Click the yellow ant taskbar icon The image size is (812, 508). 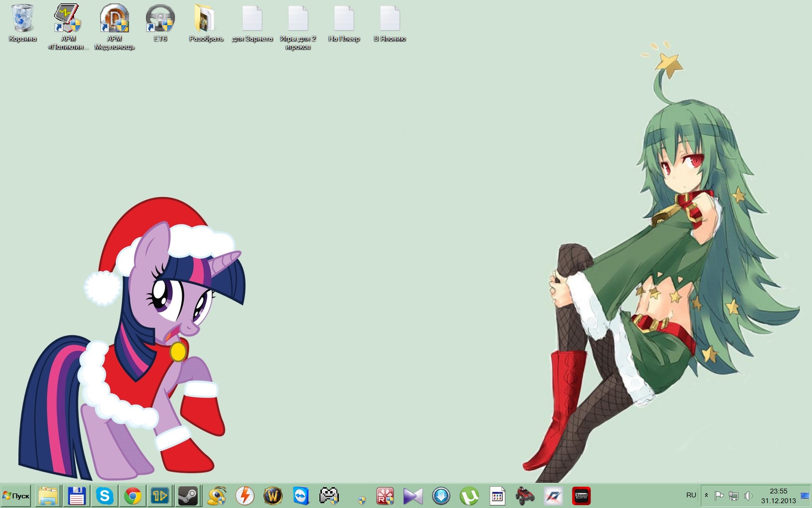tap(217, 496)
